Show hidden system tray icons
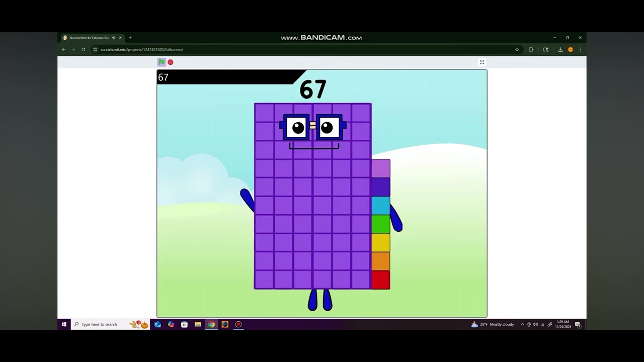 [522, 324]
